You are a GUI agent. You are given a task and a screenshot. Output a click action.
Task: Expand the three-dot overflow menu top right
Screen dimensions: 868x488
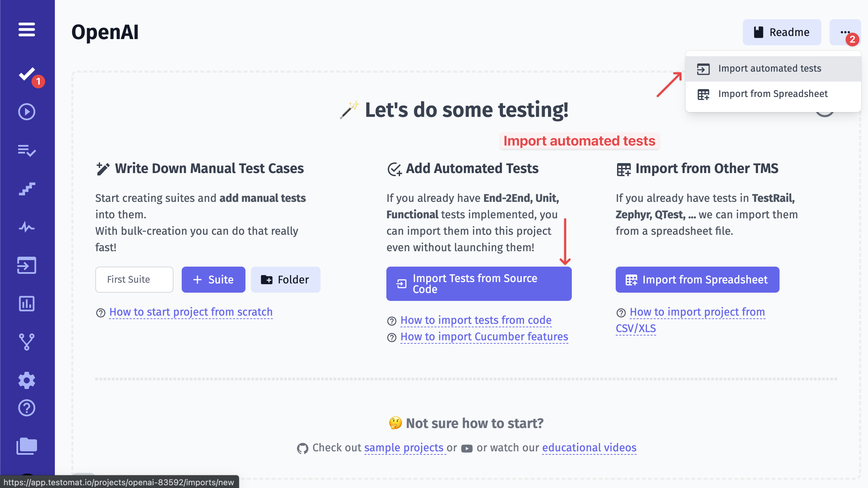click(x=845, y=32)
